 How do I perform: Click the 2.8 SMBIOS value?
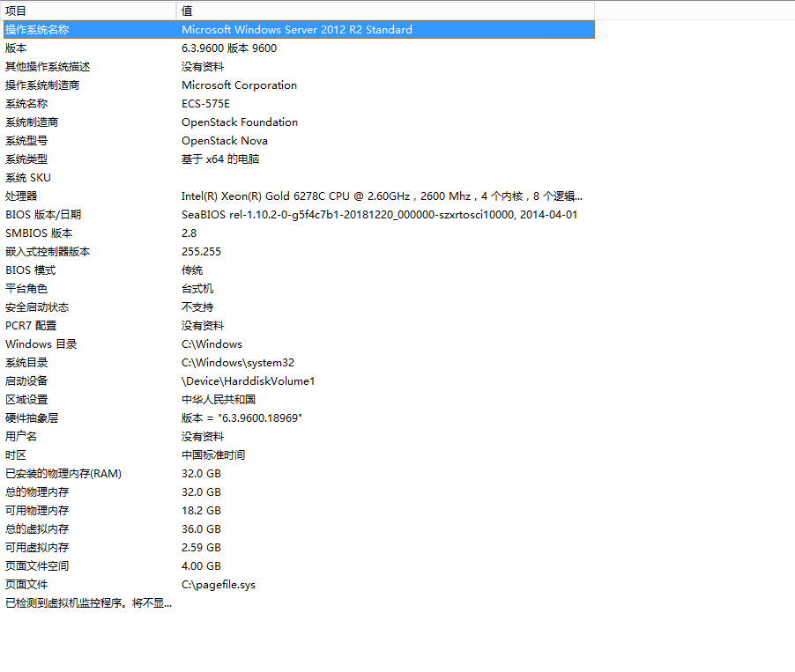189,233
